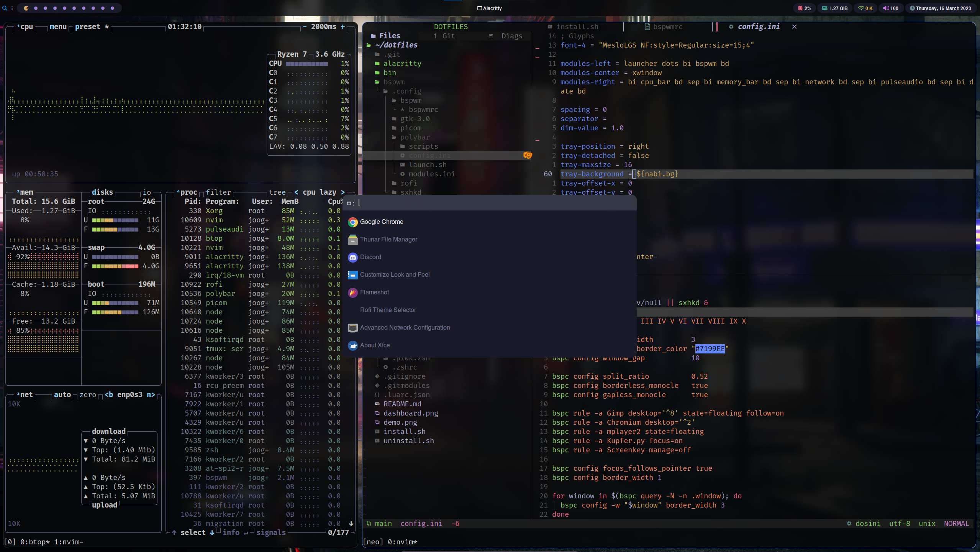Switch to the bspwmrc tab in the editor
980x552 pixels.
(667, 26)
